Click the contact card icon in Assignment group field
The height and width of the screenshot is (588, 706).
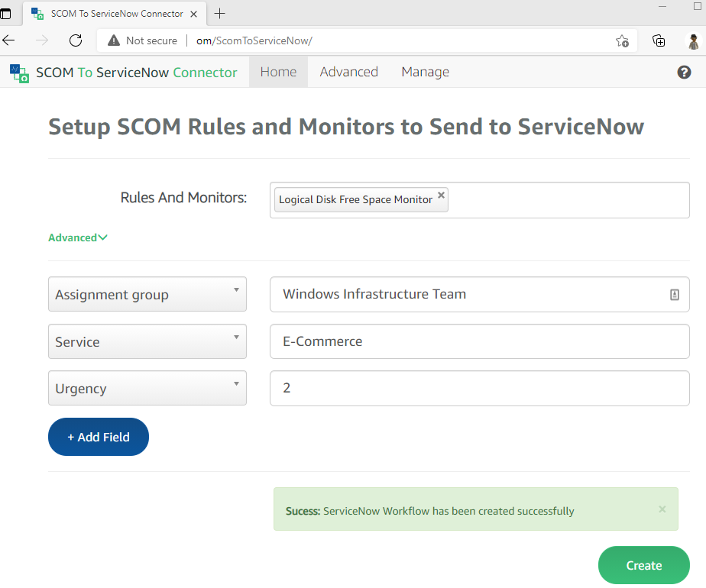coord(674,295)
